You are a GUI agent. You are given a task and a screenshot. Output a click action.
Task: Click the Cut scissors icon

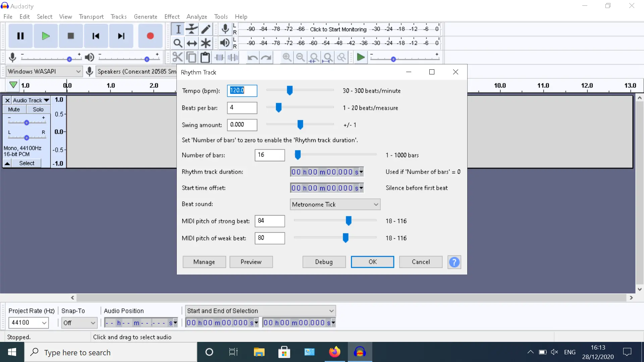coord(177,58)
